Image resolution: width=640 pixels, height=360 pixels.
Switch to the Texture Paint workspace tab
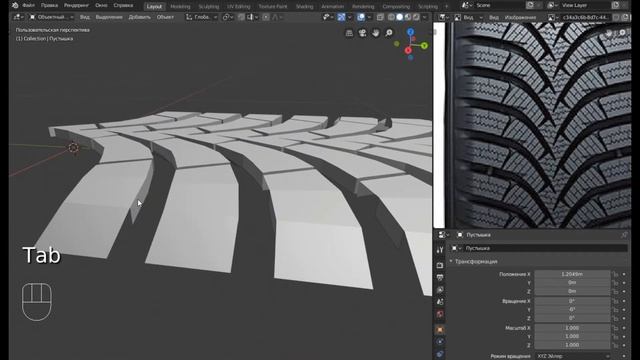pos(273,7)
